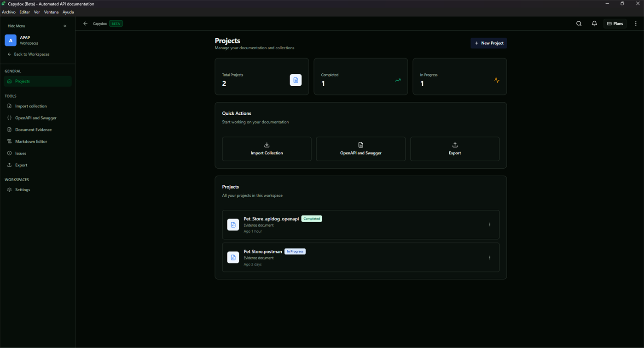Open options menu for Pet Store.postman
Image resolution: width=644 pixels, height=348 pixels.
pos(490,257)
